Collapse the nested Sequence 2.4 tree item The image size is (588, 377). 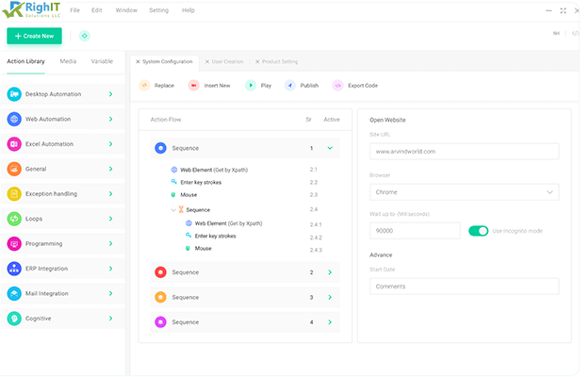(x=173, y=209)
